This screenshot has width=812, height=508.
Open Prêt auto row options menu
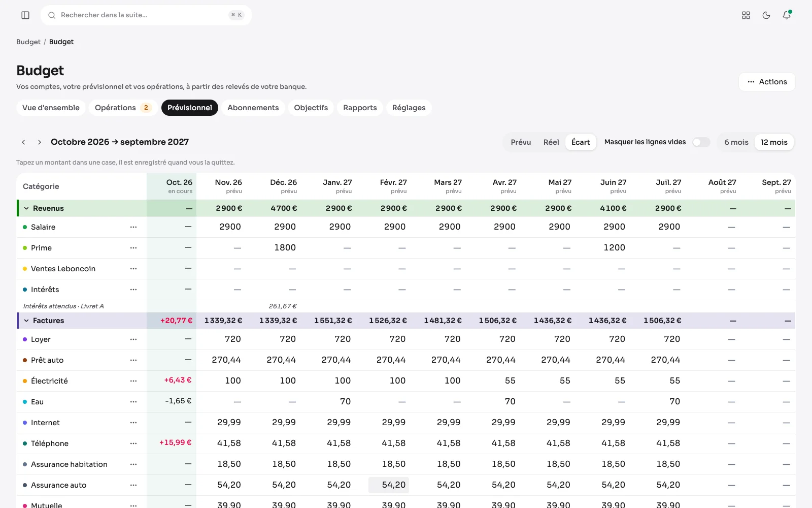[x=133, y=360]
